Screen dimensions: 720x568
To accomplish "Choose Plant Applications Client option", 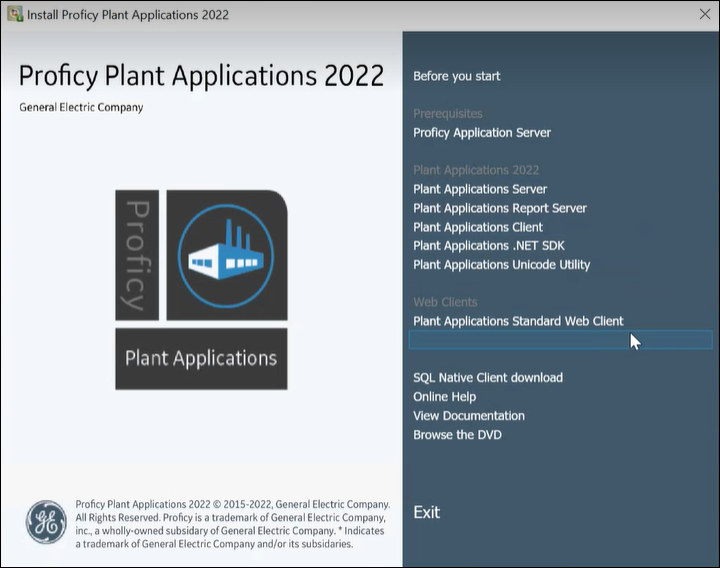I will [478, 227].
